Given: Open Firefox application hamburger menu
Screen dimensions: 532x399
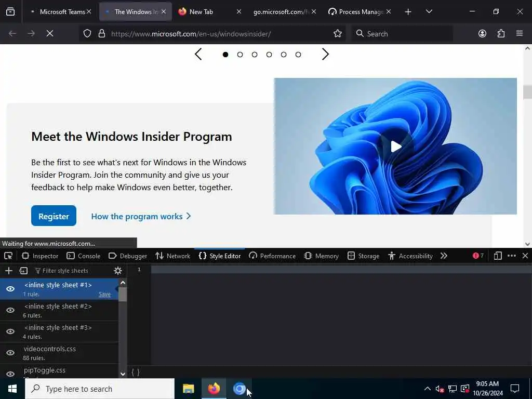Looking at the screenshot, I should coord(520,34).
